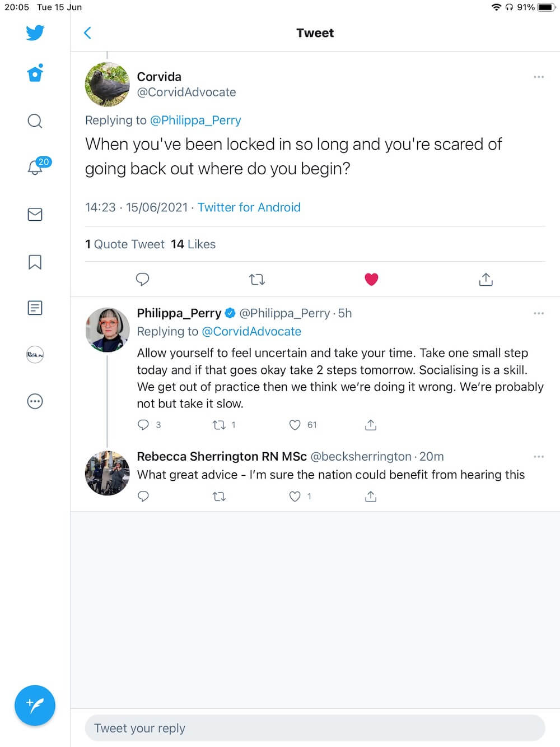Open the Twitter for Android link

click(249, 207)
